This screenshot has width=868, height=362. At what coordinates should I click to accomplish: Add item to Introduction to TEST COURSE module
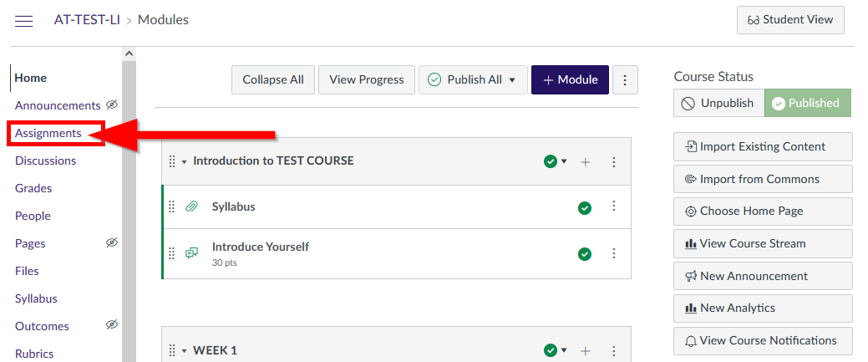[x=585, y=162]
